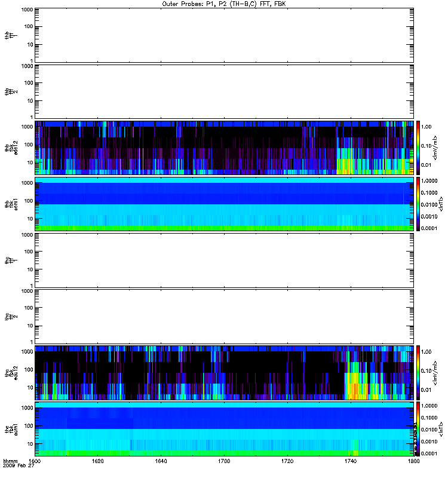Viewport: 448px width, 478px height.
Task: Click the 100 y-axis tick of thc fbk edc12
Action: click(29, 369)
